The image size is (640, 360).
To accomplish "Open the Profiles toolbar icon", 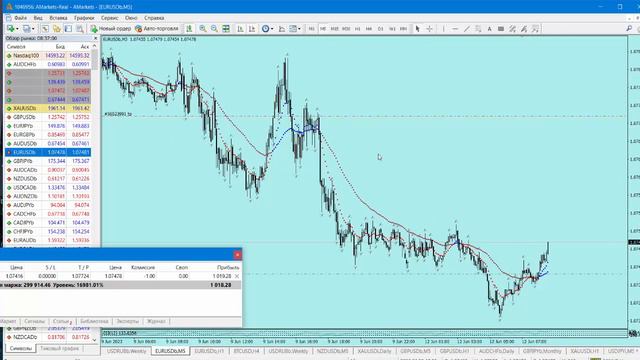I will [27, 29].
